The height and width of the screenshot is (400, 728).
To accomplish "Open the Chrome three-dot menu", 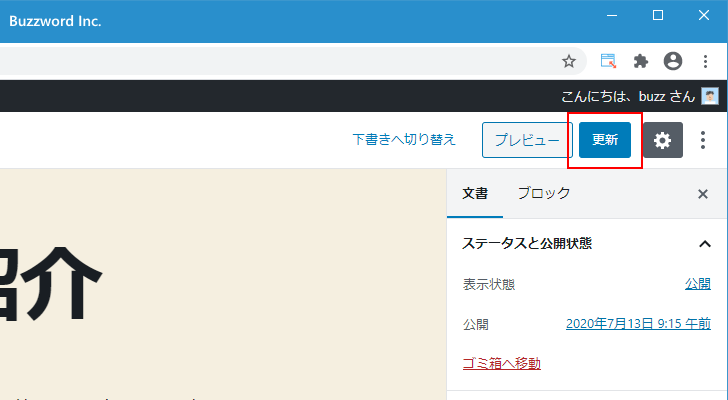I will coord(705,61).
